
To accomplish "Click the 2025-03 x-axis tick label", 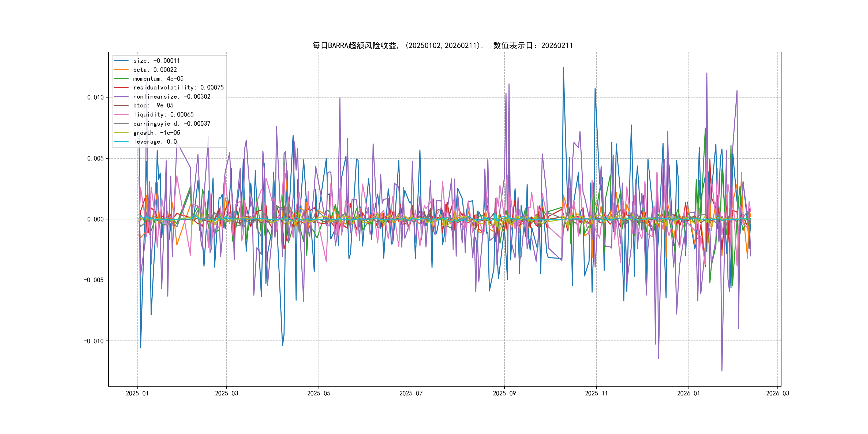I will click(x=226, y=393).
